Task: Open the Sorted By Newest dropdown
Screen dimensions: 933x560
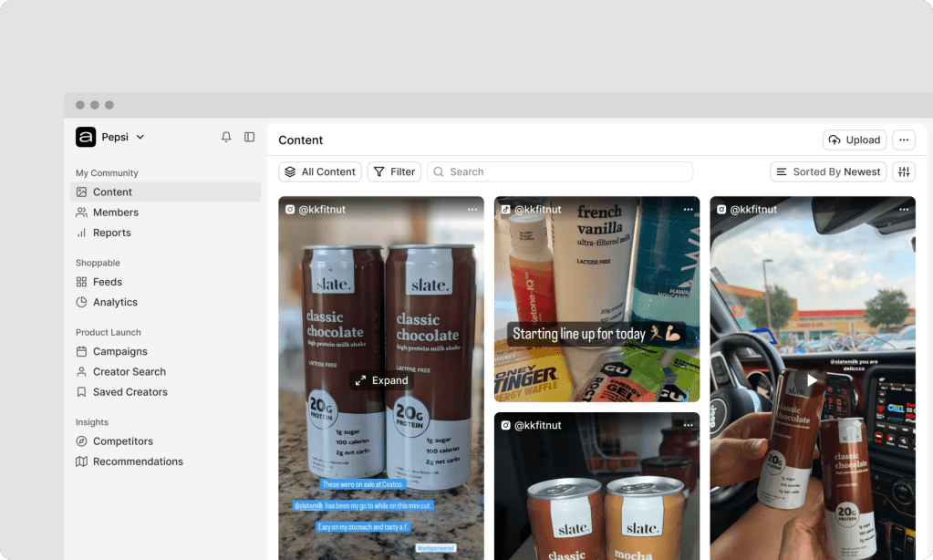Action: 828,171
